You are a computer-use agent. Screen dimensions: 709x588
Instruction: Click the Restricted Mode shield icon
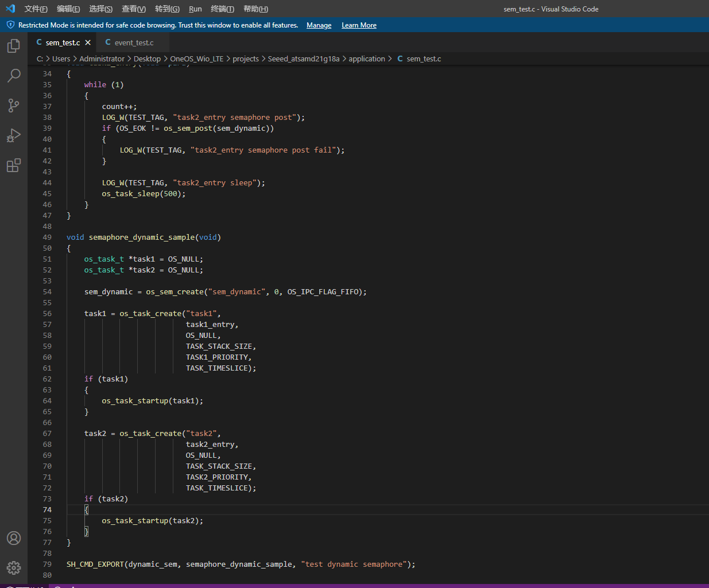(x=10, y=25)
